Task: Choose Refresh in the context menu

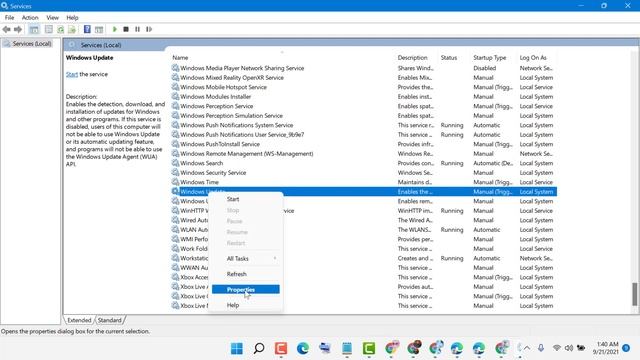Action: [x=246, y=274]
